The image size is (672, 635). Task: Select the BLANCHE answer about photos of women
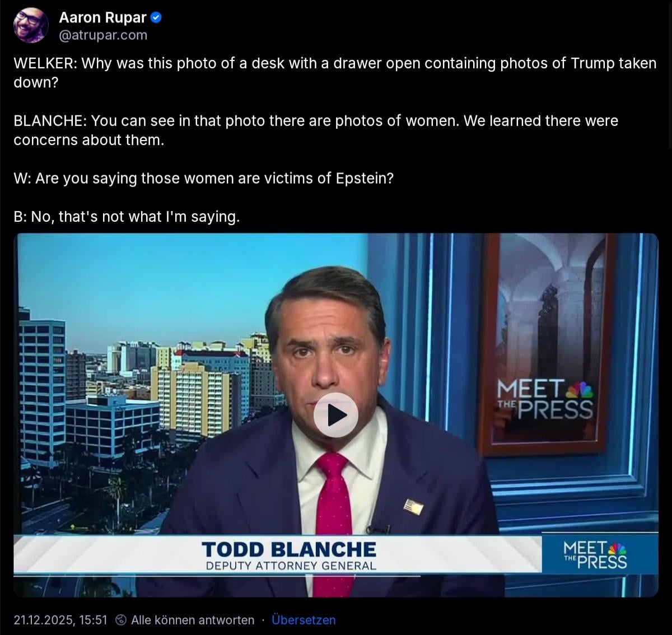click(316, 130)
